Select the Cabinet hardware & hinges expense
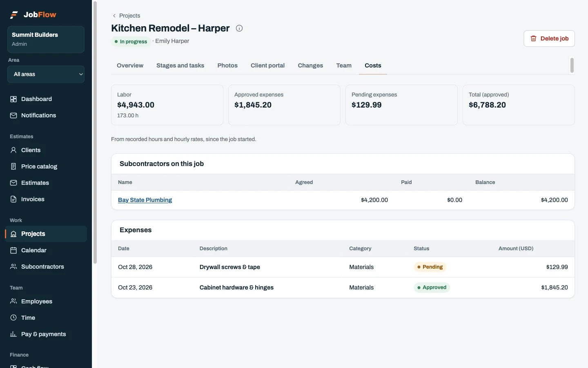588x368 pixels. tap(236, 287)
